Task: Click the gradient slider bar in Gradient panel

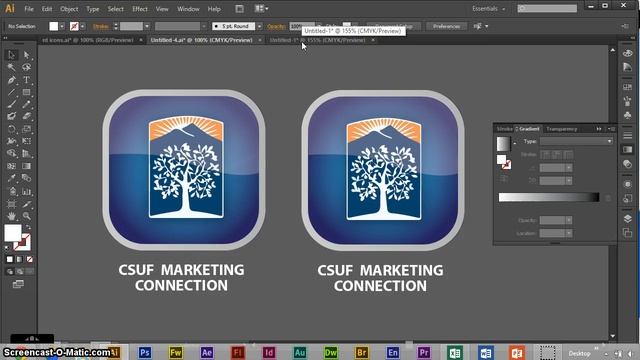Action: [549, 198]
